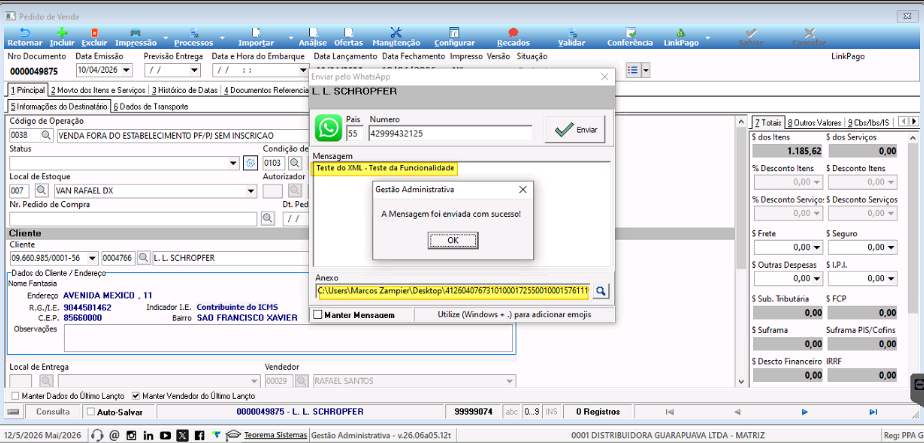Click the Pais code field 55
Image resolution: width=924 pixels, height=443 pixels.
(355, 134)
